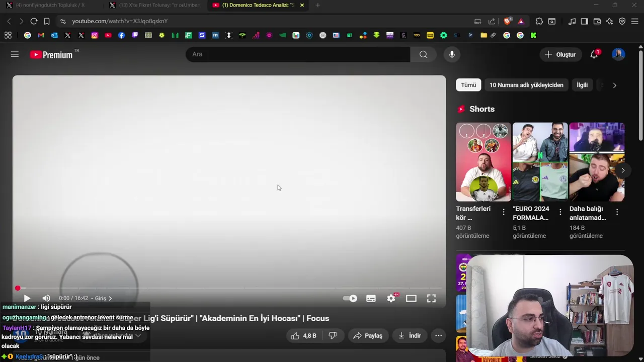This screenshot has width=644, height=362.
Task: Focus the Ara search field
Action: 298,54
